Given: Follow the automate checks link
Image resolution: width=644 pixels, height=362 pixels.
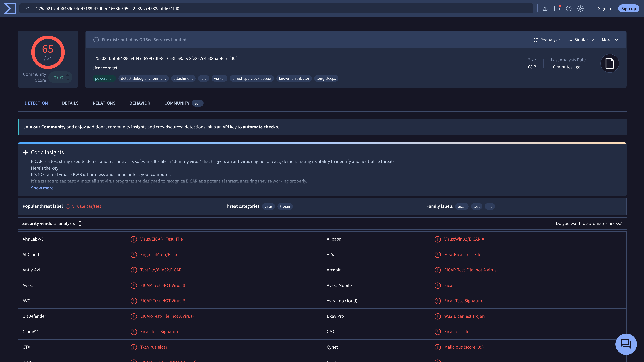Looking at the screenshot, I should coord(261,127).
